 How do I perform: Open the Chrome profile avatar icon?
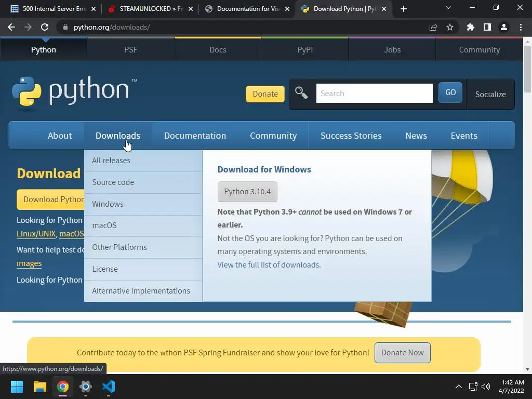click(504, 27)
